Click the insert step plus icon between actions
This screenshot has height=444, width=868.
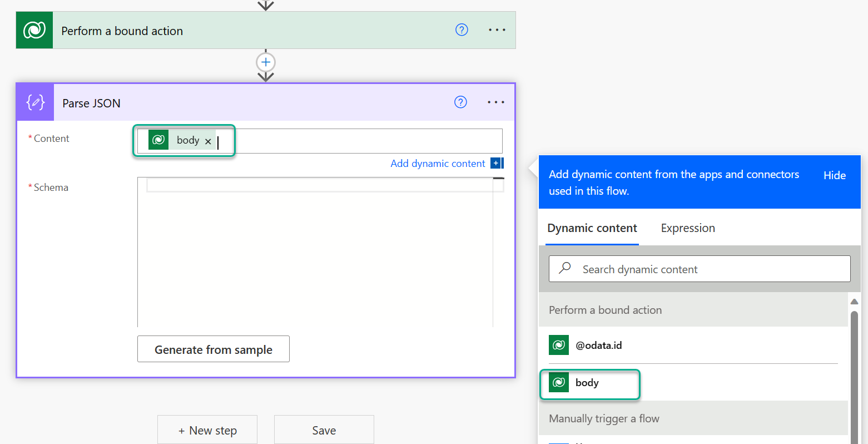tap(266, 62)
